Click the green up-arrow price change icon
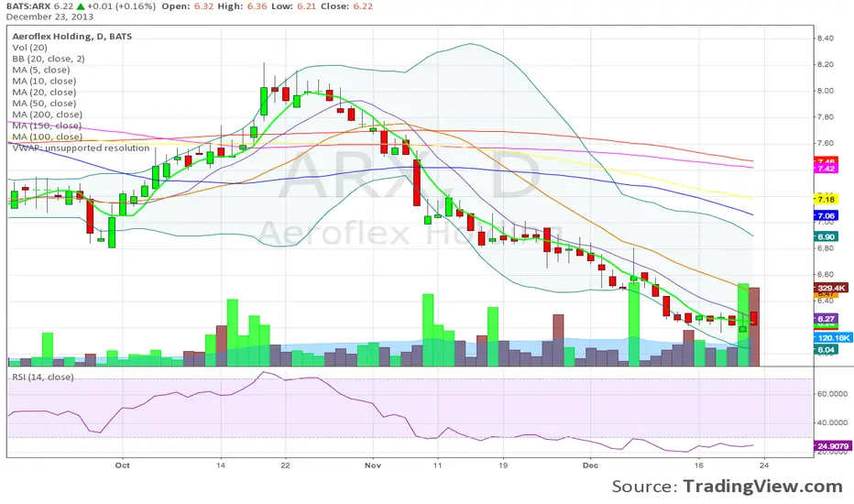854x504 pixels. click(x=81, y=6)
